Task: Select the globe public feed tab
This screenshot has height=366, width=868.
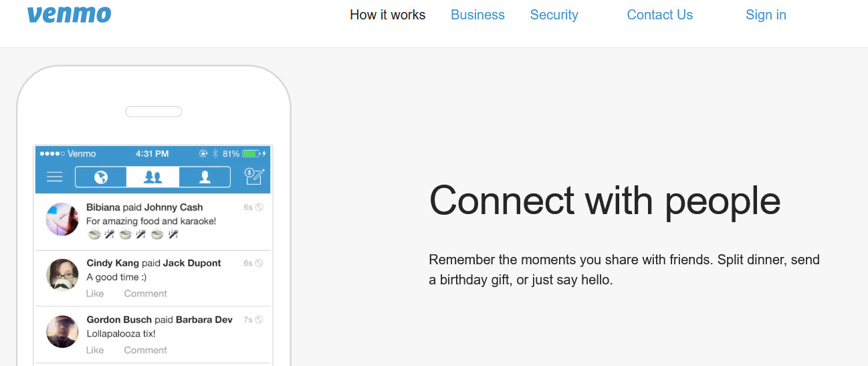Action: pos(101,177)
